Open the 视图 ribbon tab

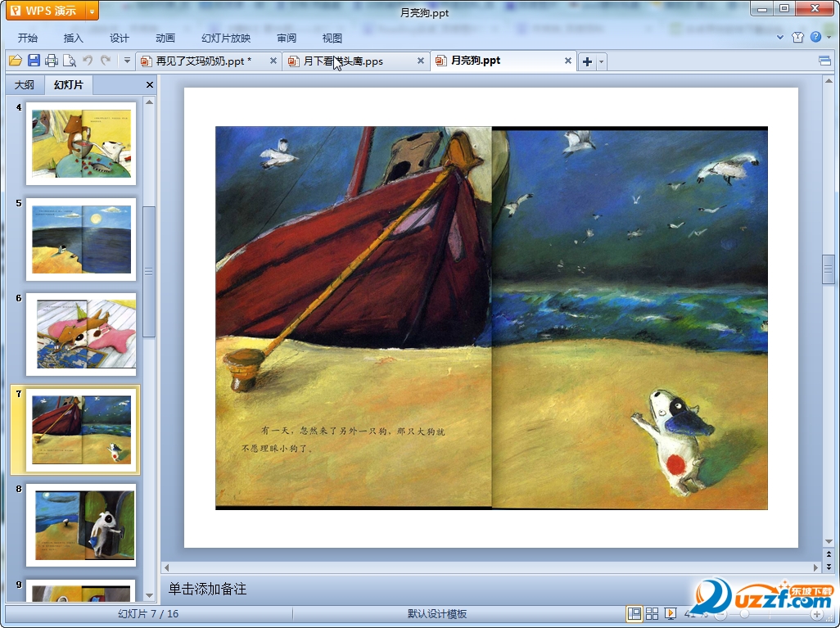[332, 38]
